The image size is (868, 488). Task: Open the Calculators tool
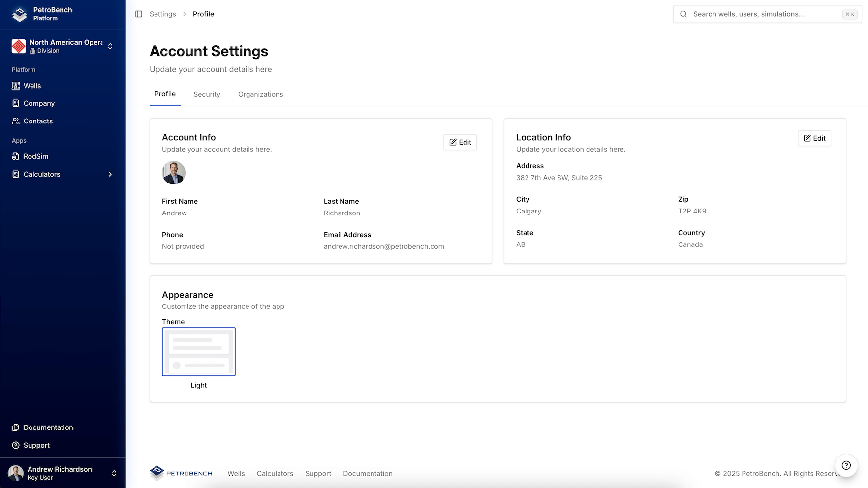41,174
